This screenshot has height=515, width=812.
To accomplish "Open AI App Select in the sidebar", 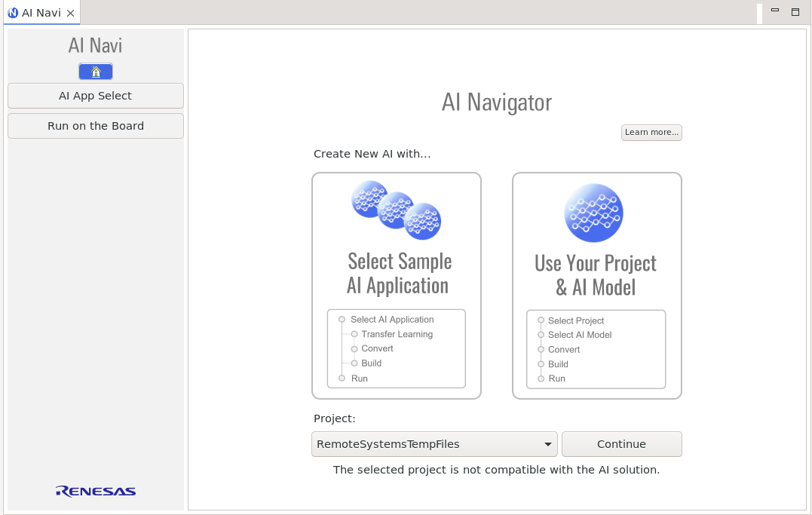I will click(96, 96).
